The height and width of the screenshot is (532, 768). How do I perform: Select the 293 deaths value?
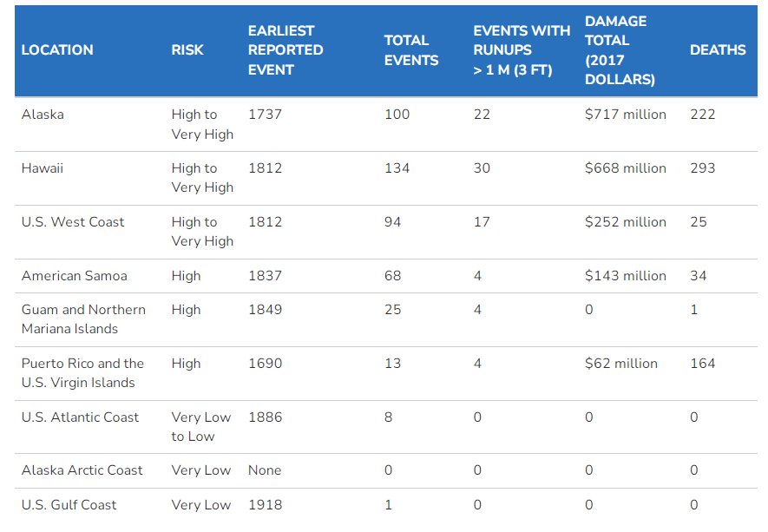[x=703, y=168]
